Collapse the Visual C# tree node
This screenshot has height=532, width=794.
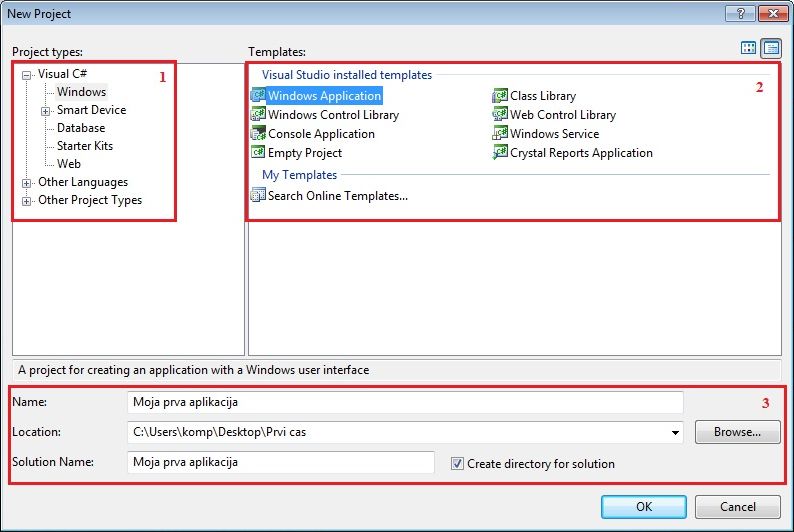tap(26, 76)
